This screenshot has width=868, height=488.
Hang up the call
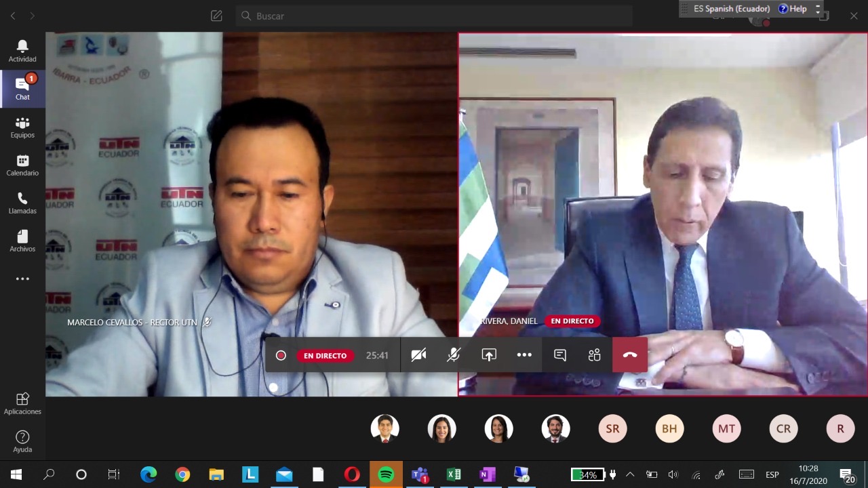(630, 355)
